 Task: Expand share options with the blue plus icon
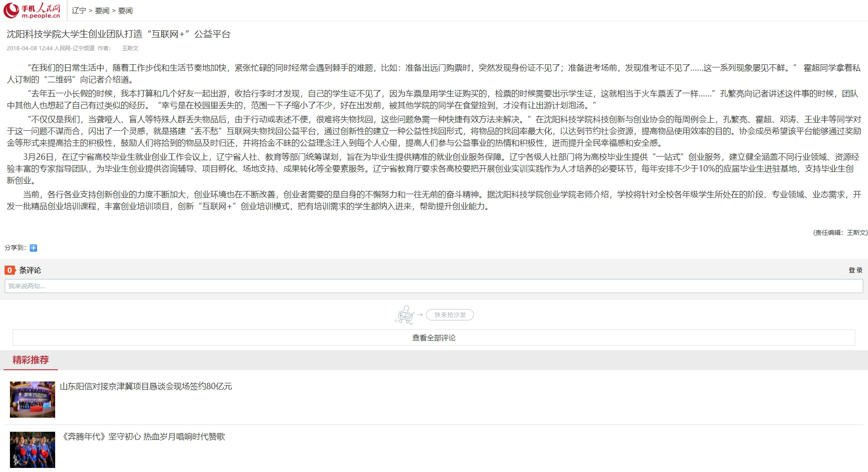[x=33, y=248]
